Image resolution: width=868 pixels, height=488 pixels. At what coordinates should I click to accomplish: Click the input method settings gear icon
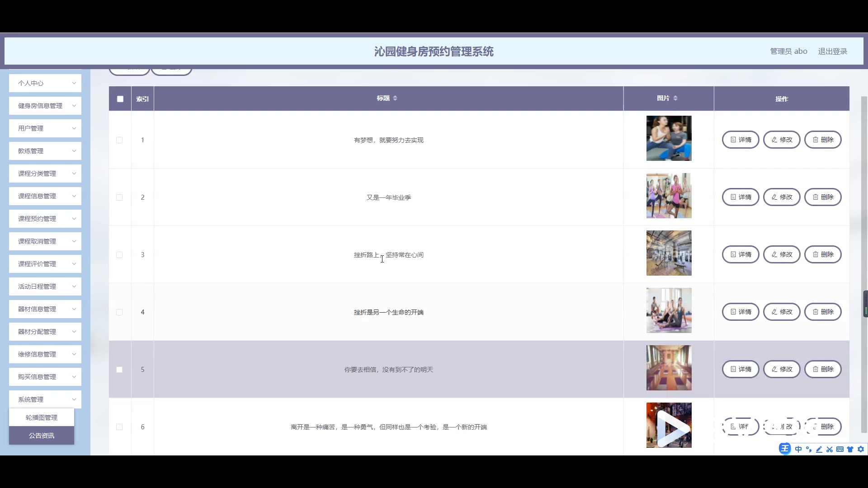pyautogui.click(x=861, y=449)
